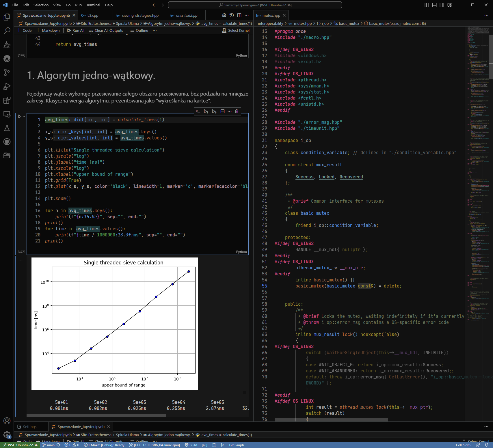Run the avg_times notebook cell
Image resolution: width=493 pixels, height=448 pixels.
coord(19,116)
